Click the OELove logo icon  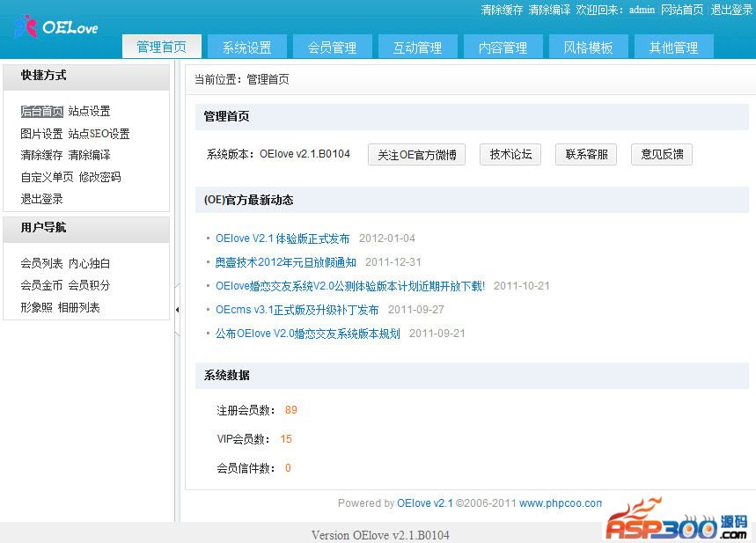pos(26,26)
